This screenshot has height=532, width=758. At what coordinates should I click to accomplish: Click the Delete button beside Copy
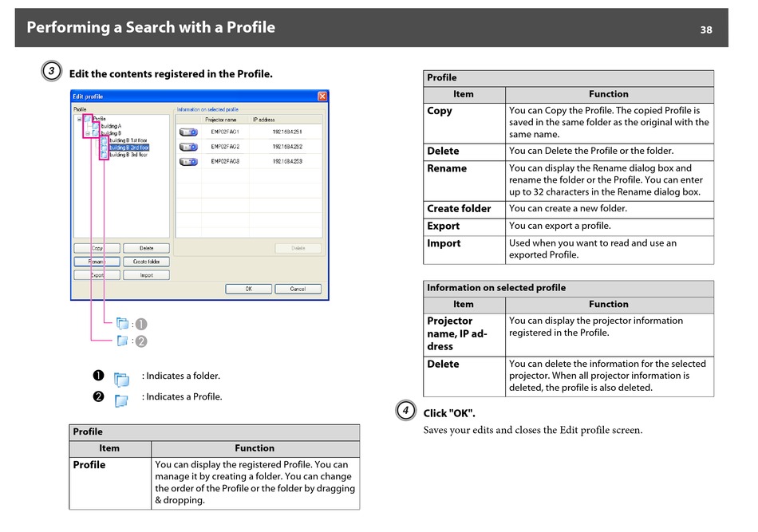click(147, 248)
